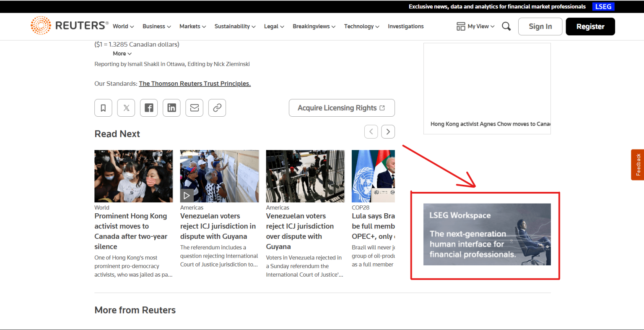Viewport: 644px width, 330px height.
Task: Share the article on Facebook
Action: tap(149, 107)
